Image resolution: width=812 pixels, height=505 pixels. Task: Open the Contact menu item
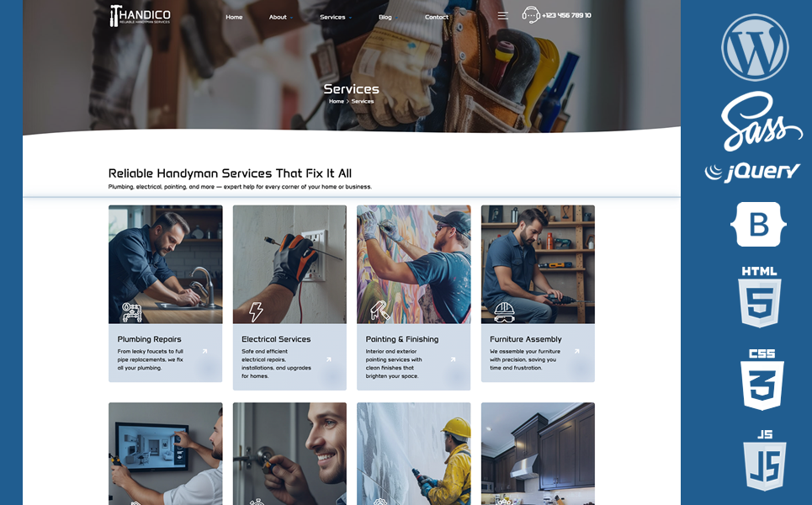[x=437, y=17]
